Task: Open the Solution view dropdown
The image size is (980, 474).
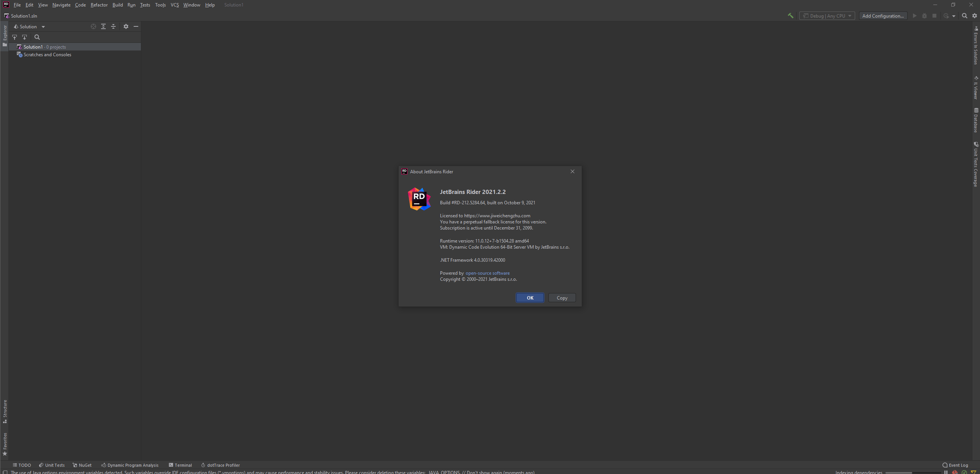Action: click(29, 26)
